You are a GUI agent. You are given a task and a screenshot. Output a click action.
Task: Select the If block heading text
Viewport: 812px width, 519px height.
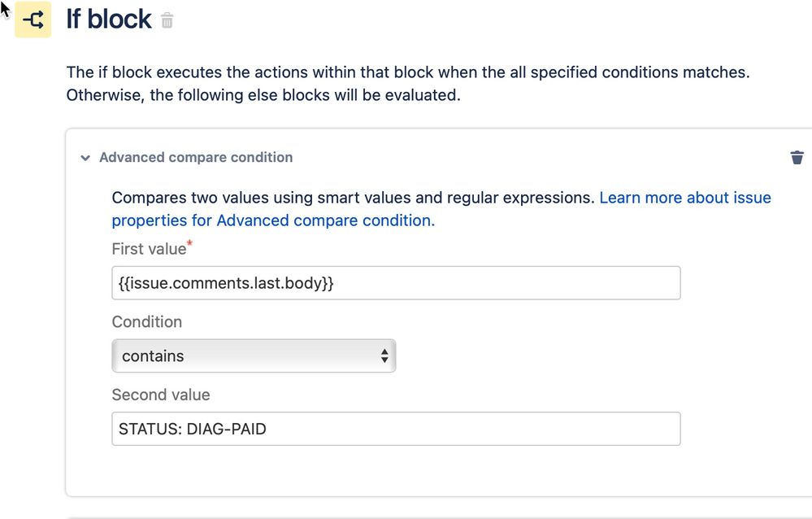109,20
